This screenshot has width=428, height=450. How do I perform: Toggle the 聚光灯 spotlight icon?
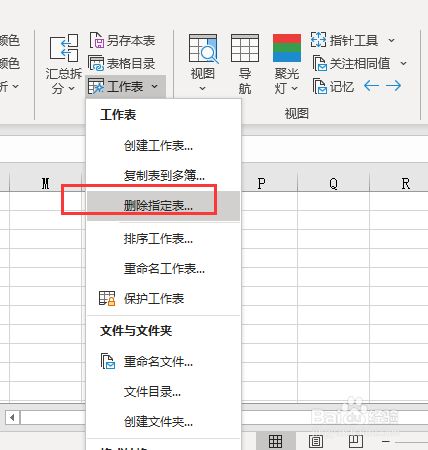pos(287,48)
